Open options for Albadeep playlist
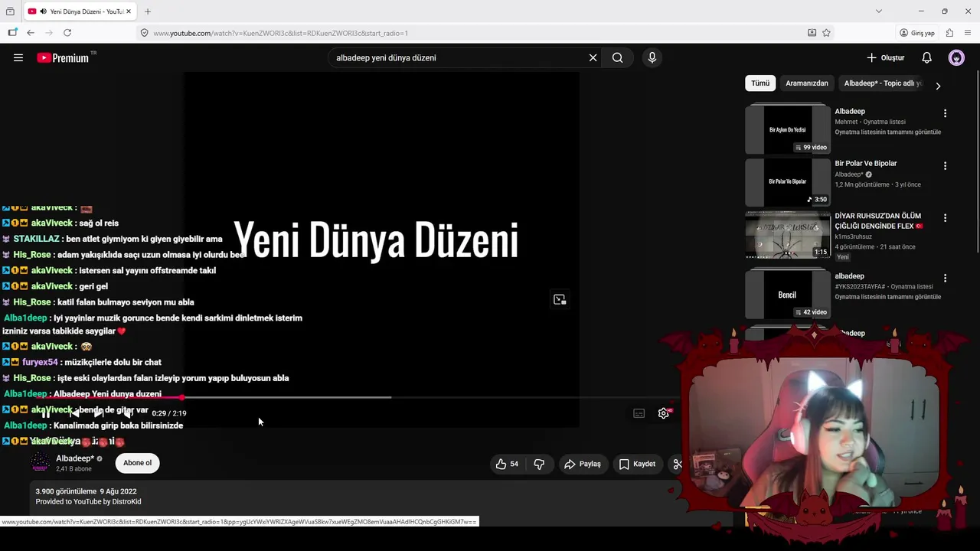 [945, 113]
